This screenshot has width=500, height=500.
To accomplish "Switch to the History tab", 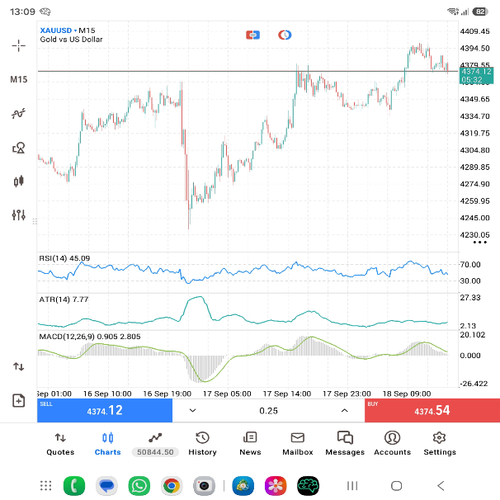I will 202,444.
